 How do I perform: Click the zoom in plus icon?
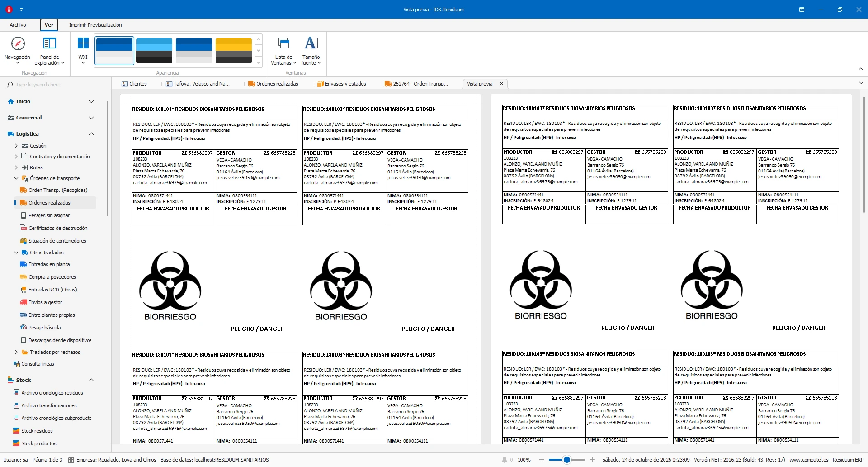[592, 460]
